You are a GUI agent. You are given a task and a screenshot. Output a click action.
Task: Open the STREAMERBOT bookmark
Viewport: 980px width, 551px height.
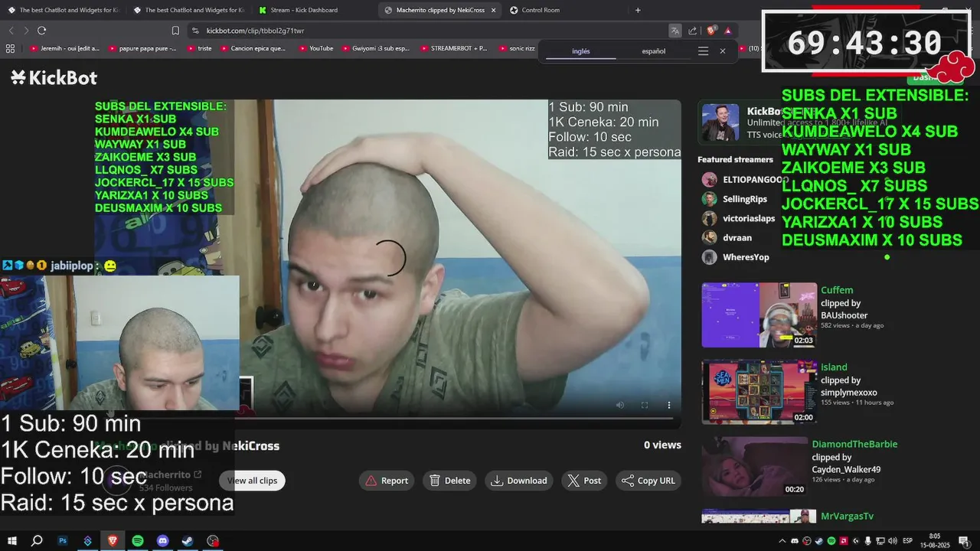click(453, 48)
